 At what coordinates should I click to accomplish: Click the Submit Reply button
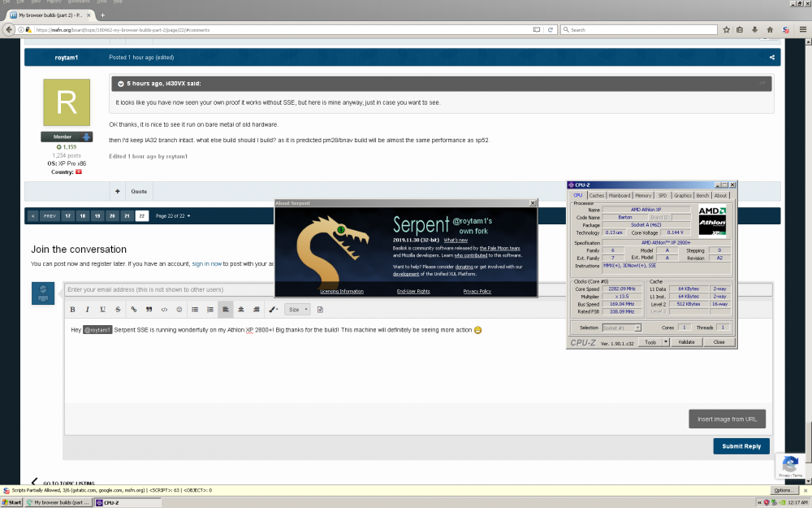(741, 446)
